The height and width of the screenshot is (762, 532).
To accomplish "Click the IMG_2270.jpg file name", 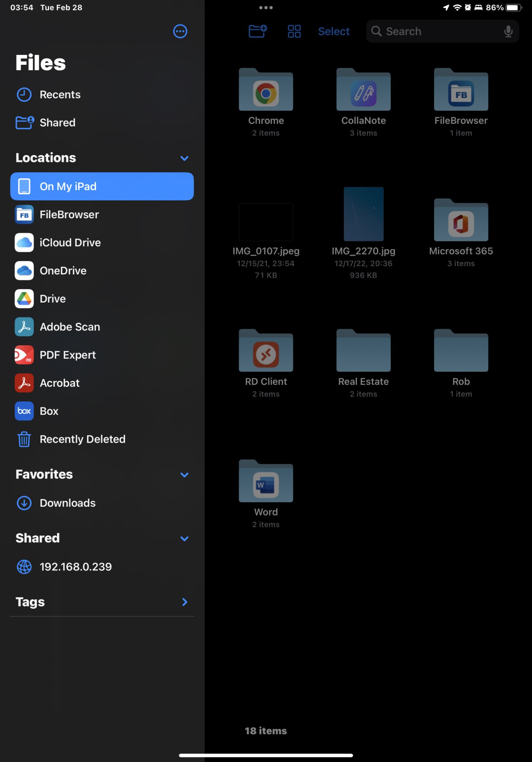I will click(x=363, y=251).
